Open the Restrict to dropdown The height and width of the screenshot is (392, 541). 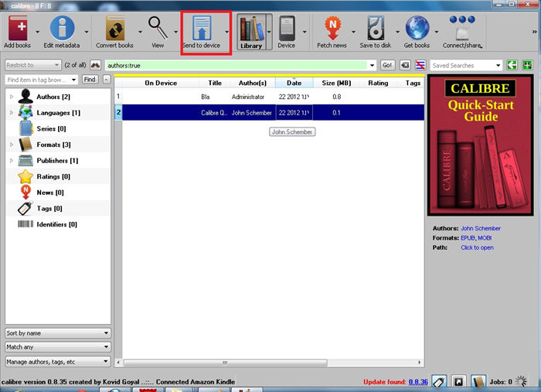[x=33, y=65]
